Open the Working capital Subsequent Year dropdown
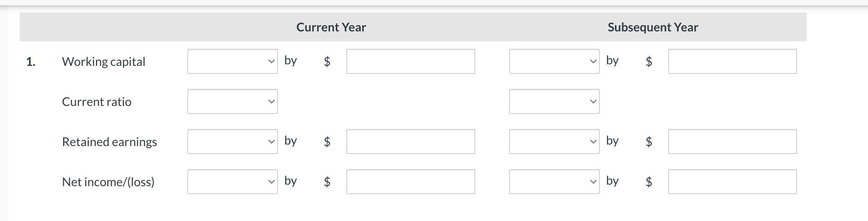 (554, 61)
